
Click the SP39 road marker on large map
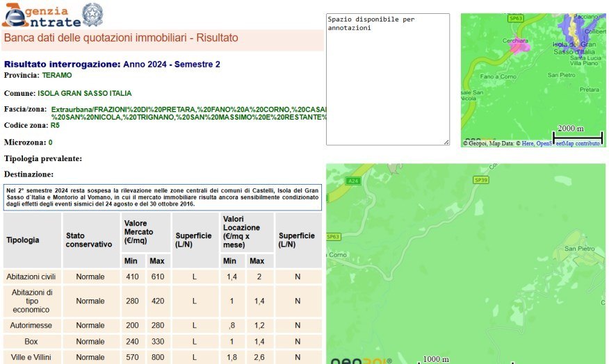(480, 180)
